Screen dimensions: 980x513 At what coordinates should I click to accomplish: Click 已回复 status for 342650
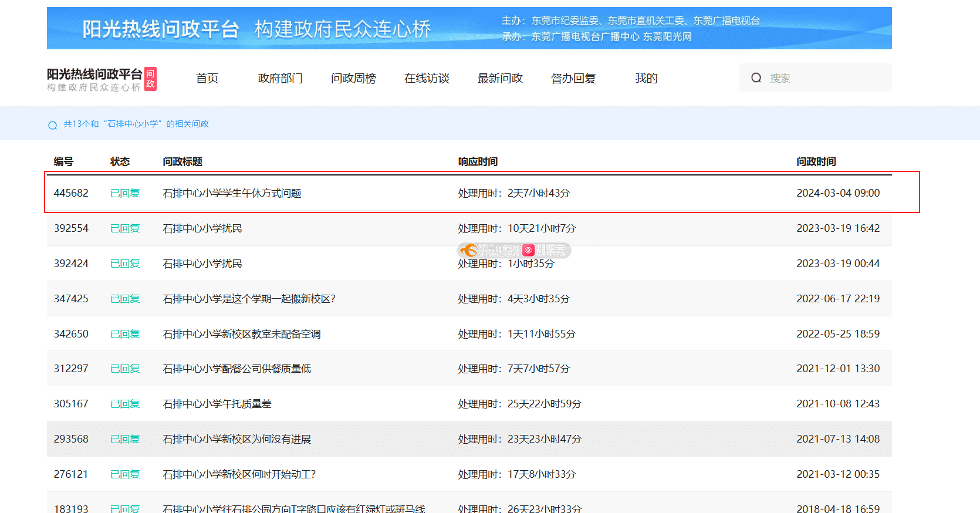125,334
